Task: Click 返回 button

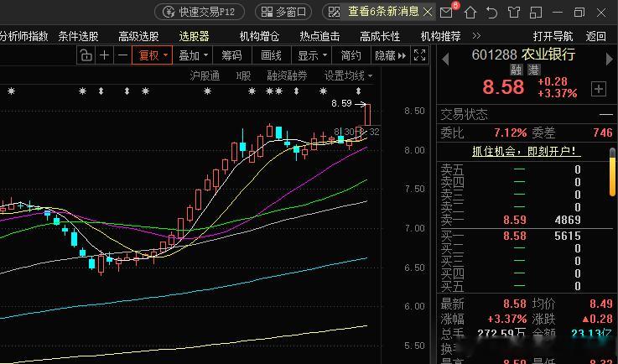Action: coord(595,37)
